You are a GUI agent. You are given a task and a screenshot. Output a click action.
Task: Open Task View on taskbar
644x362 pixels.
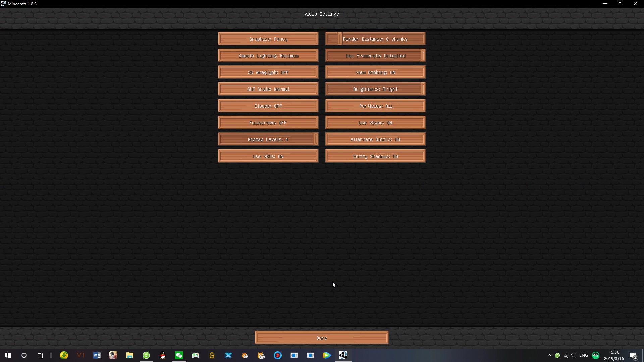(x=40, y=355)
